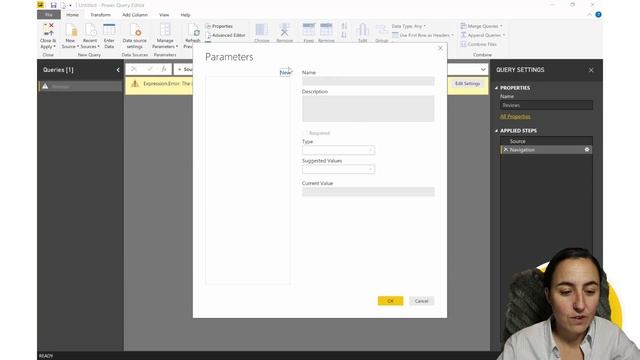Screen dimensions: 640x360
Task: Expand the formula bar chevron
Action: tap(483, 69)
